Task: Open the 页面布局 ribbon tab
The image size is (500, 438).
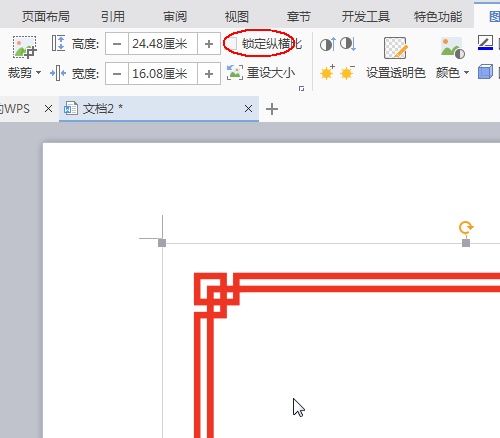Action: pyautogui.click(x=46, y=16)
